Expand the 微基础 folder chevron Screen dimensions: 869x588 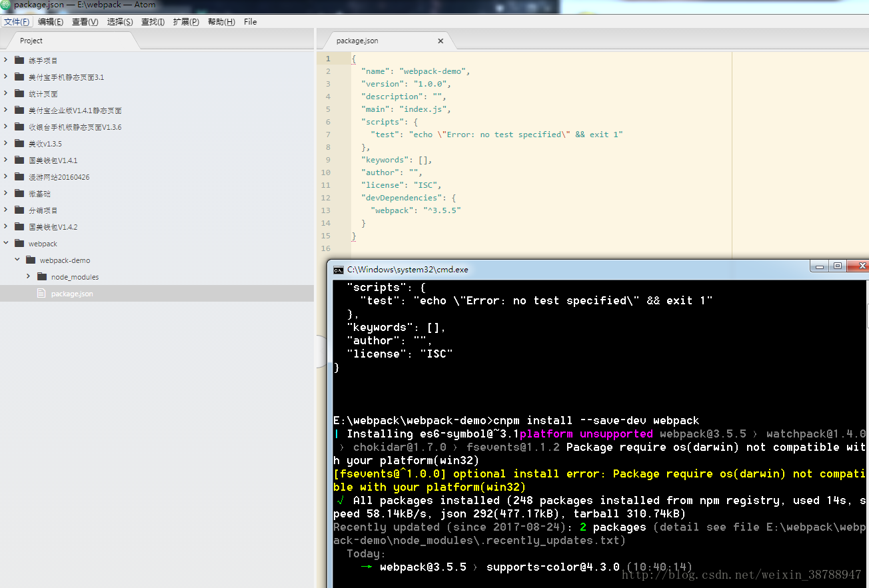click(6, 193)
